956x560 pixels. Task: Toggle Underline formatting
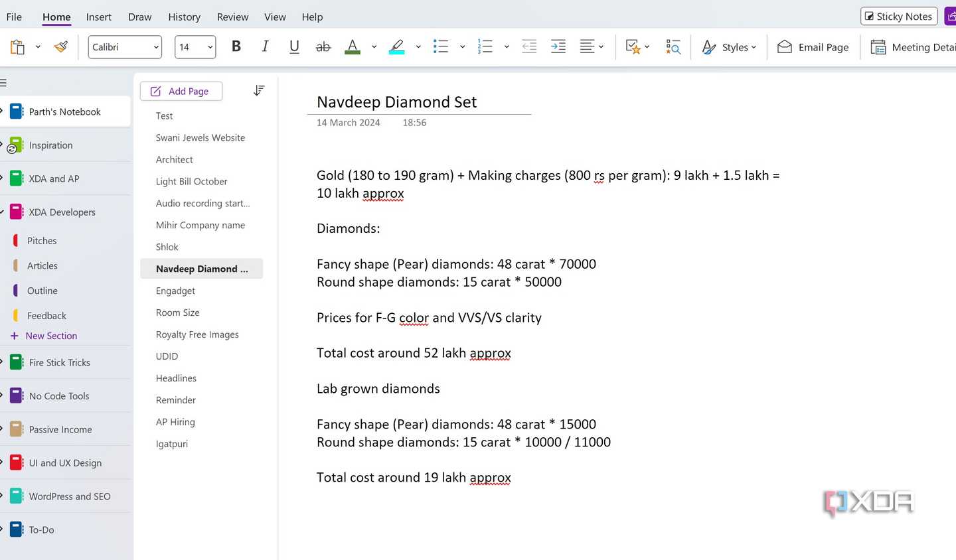pos(294,46)
